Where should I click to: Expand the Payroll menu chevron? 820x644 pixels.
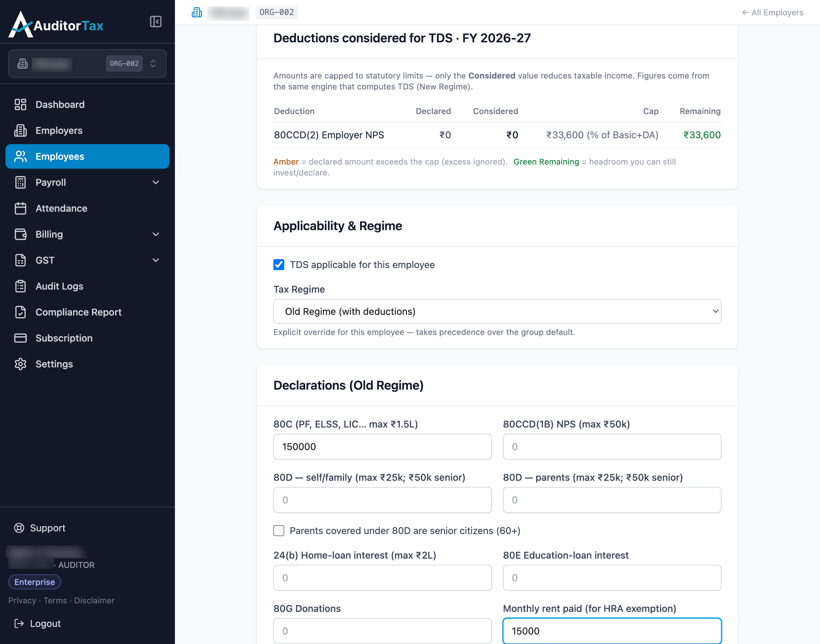coord(156,182)
